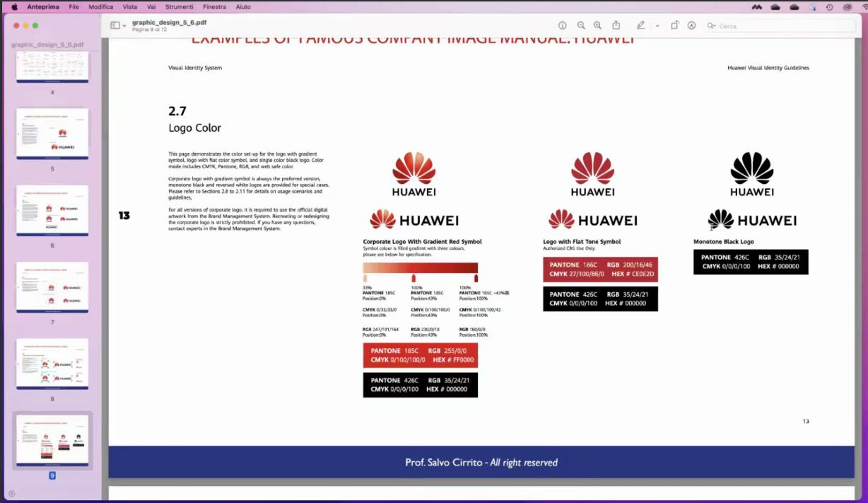Click the Cerca search field
868x503 pixels.
(778, 26)
